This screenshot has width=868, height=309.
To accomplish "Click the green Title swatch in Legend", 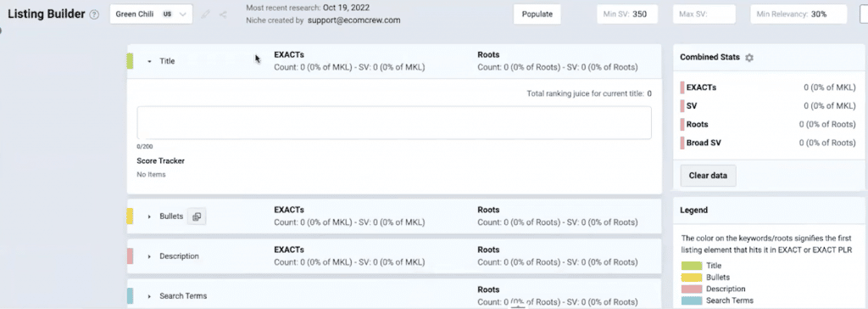I will coord(692,266).
